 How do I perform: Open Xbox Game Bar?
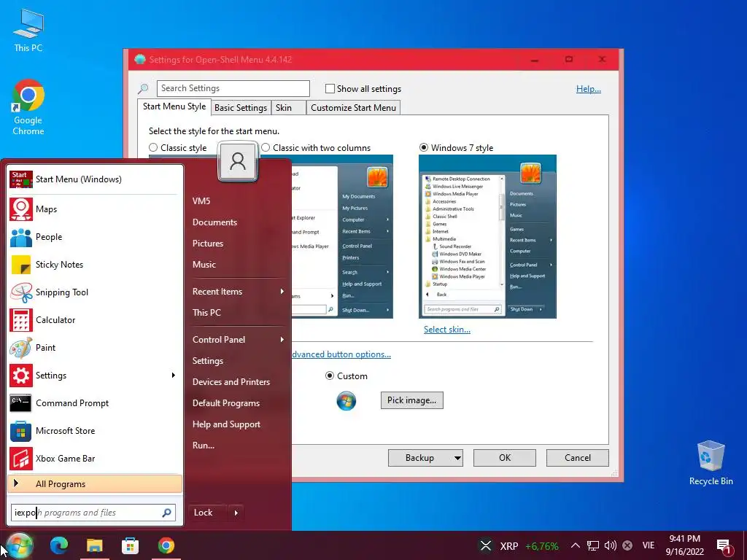pos(94,458)
